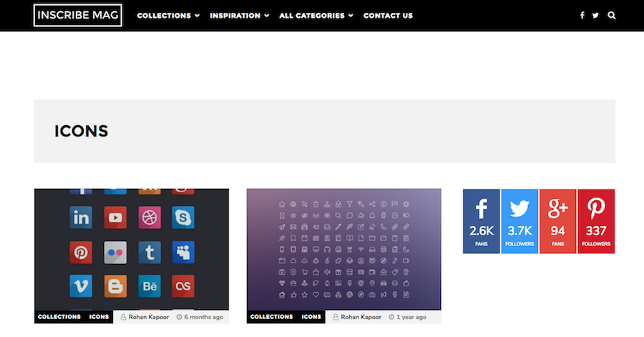Click the Pinterest 337 followers tile
644x337 pixels.
click(x=596, y=221)
